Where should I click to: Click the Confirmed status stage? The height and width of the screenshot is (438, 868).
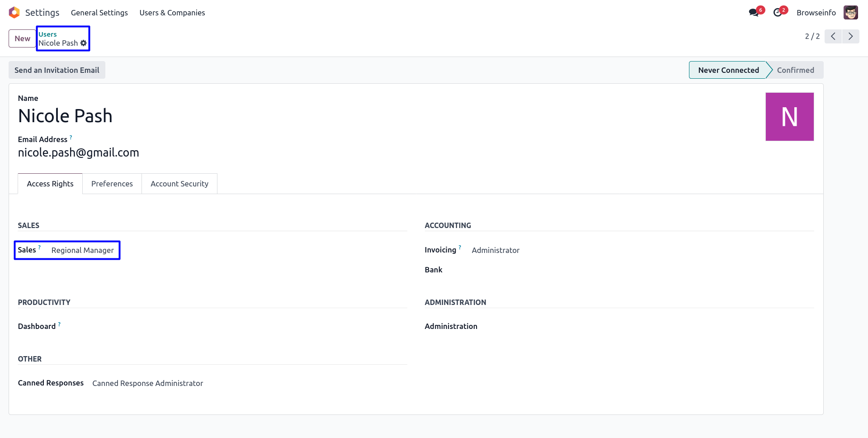click(795, 70)
